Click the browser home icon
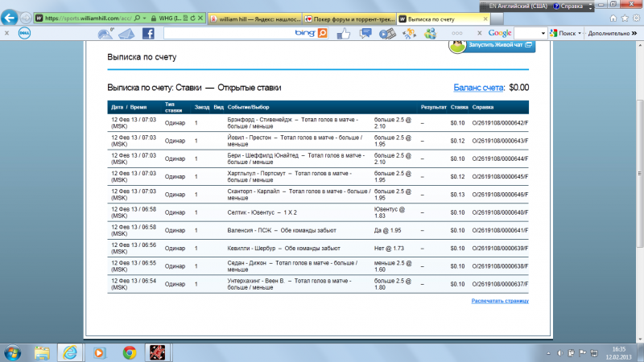This screenshot has height=362, width=644. [x=613, y=18]
